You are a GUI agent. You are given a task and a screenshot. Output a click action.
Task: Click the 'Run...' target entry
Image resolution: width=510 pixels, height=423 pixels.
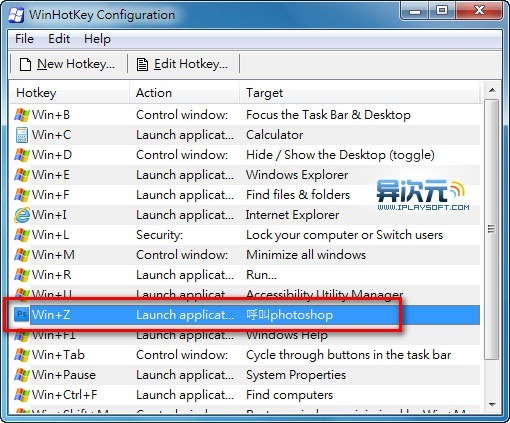pyautogui.click(x=261, y=275)
